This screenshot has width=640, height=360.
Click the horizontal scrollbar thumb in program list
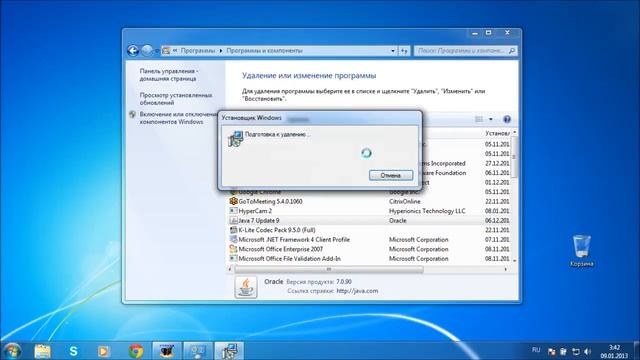329,269
